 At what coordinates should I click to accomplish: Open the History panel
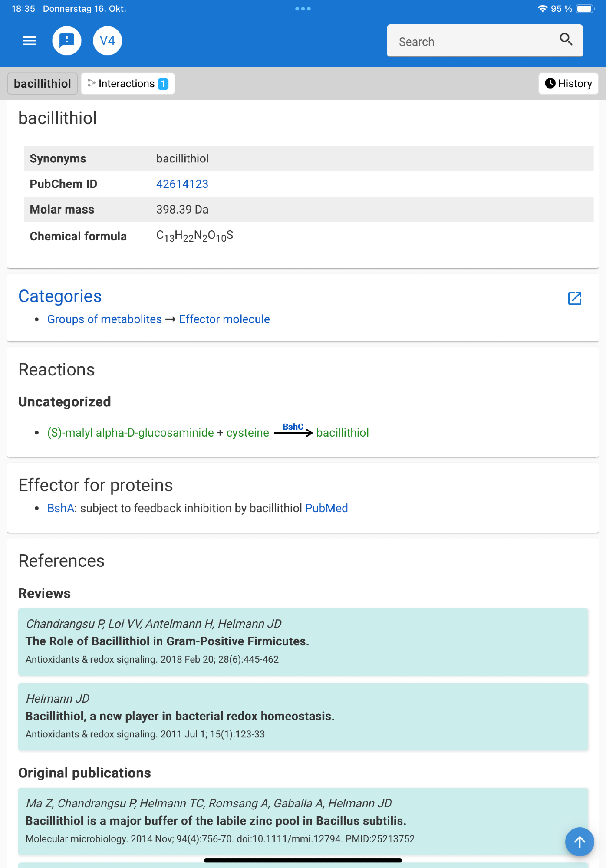tap(568, 83)
